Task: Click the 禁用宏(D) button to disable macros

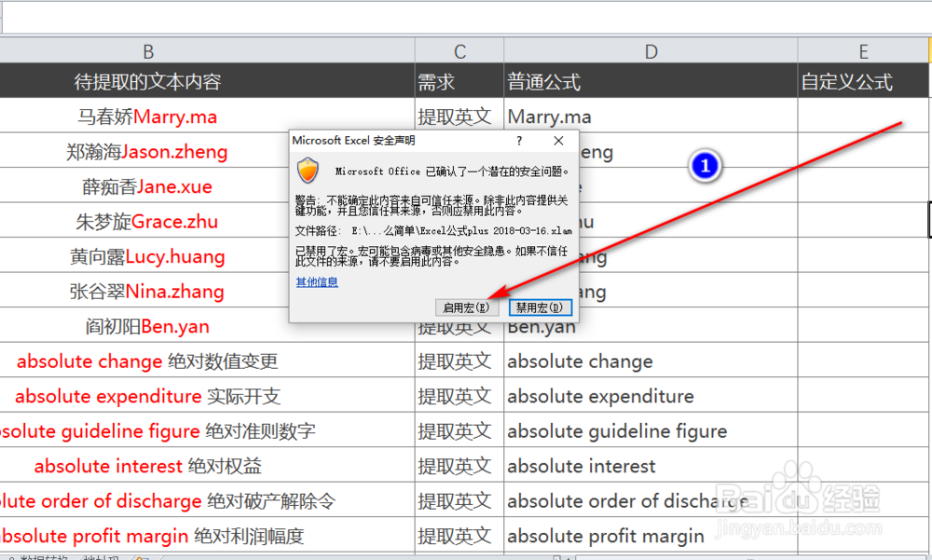Action: 540,307
